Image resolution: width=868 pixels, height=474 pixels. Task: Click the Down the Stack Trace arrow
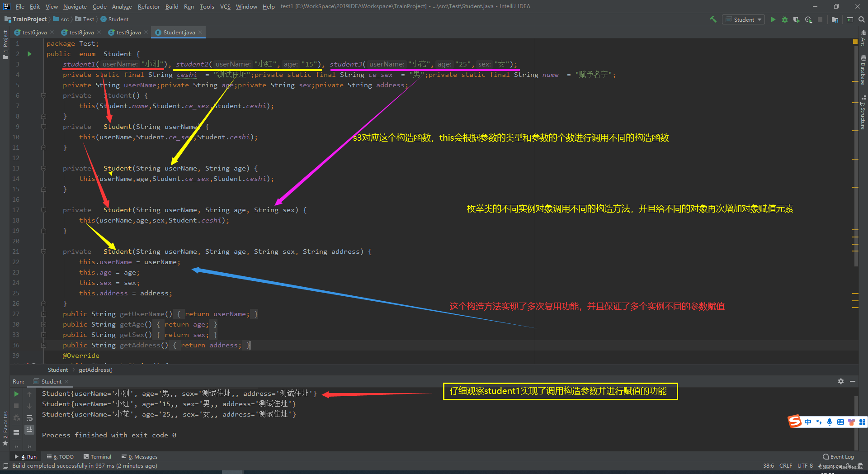[29, 406]
